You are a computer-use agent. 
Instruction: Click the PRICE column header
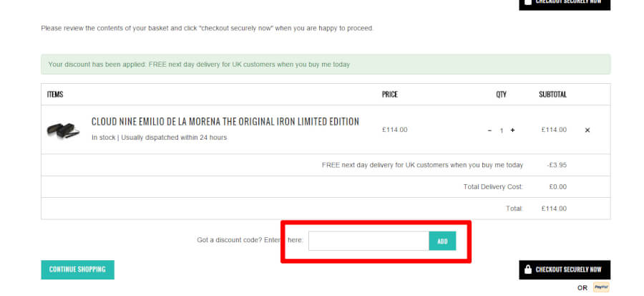pyautogui.click(x=390, y=95)
